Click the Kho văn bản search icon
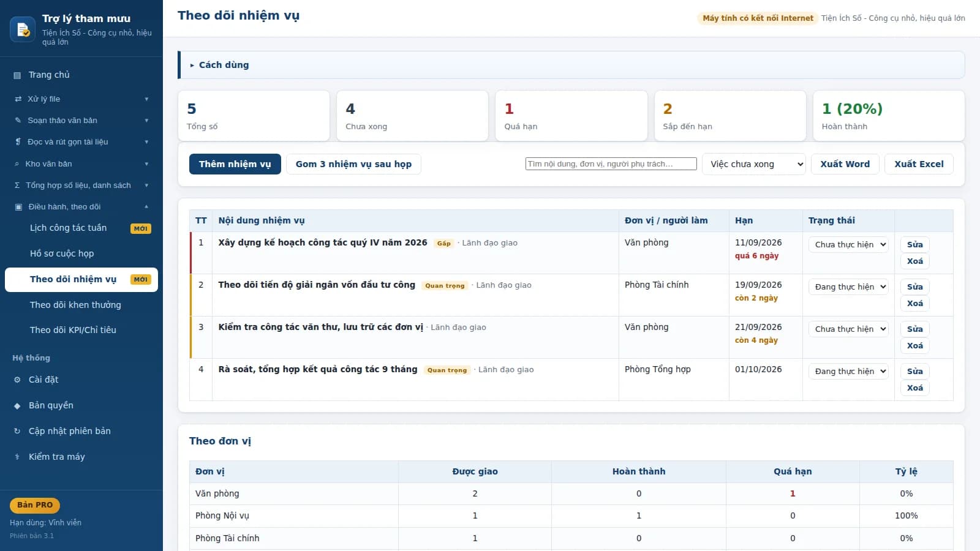 (17, 164)
